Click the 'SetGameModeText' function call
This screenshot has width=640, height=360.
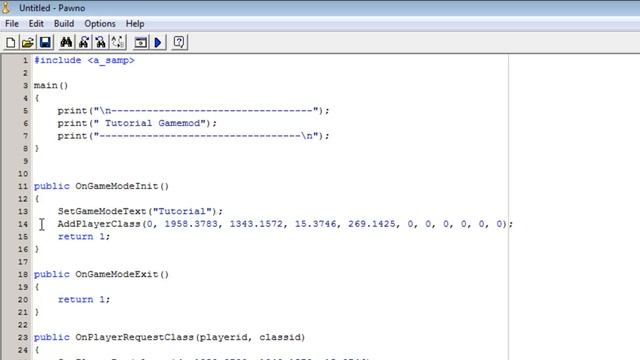[x=102, y=211]
